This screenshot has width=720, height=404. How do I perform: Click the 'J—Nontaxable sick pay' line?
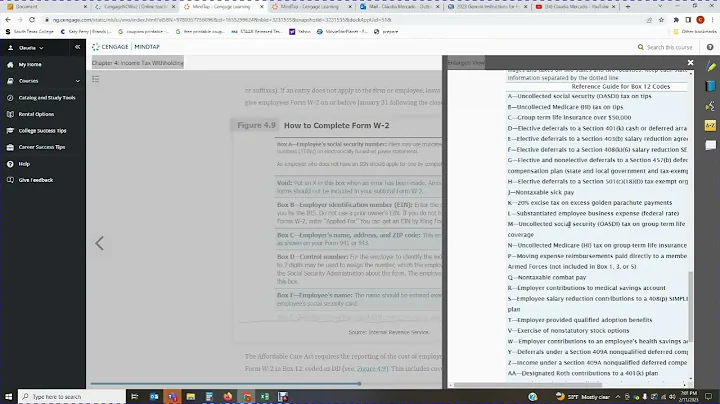[540, 192]
